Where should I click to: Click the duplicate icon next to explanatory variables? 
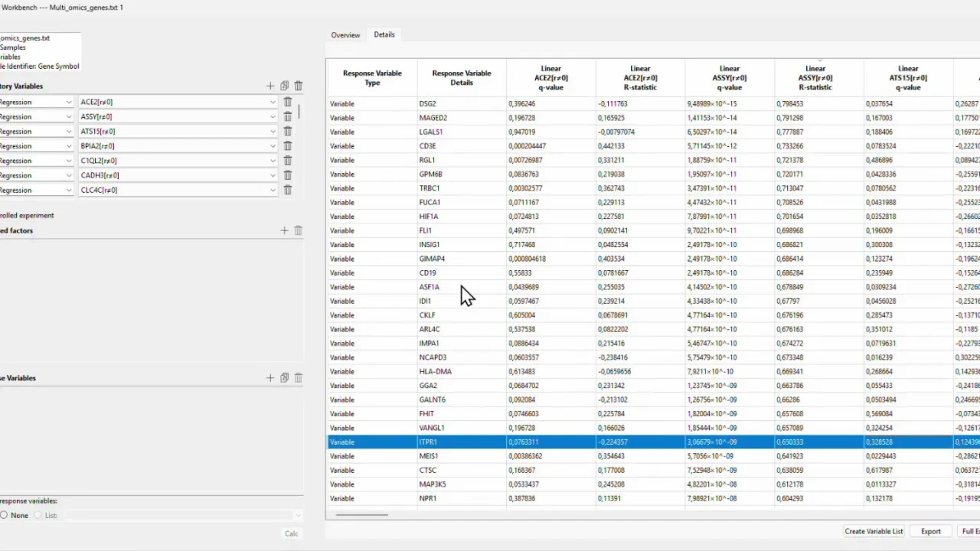[284, 86]
